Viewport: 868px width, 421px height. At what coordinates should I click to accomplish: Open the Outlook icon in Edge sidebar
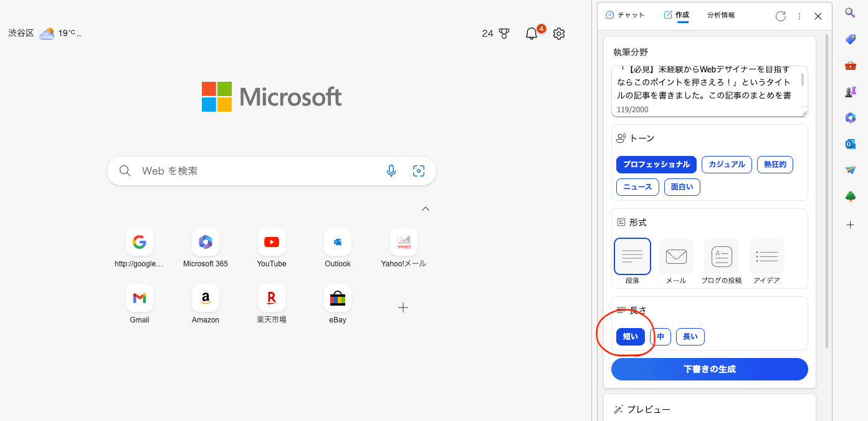tap(850, 144)
